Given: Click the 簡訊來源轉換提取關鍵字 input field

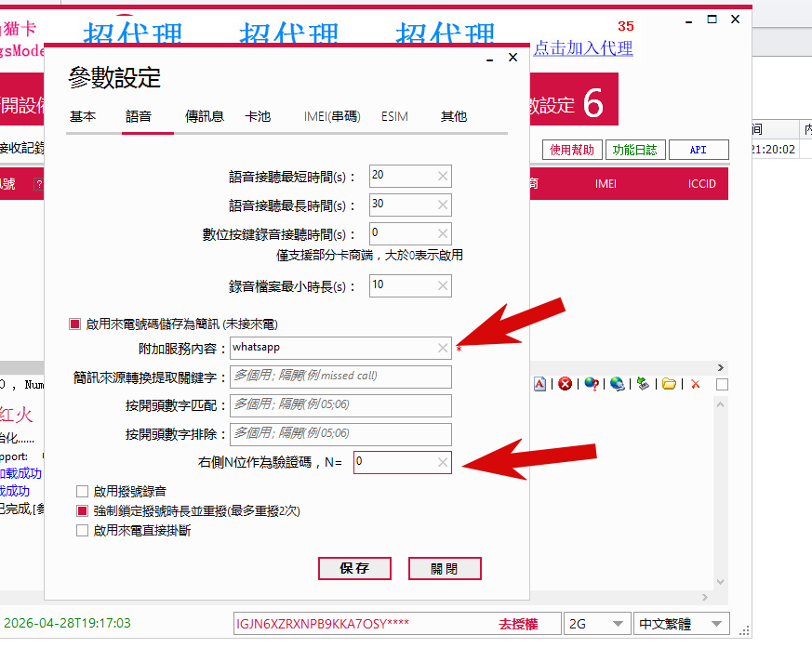Looking at the screenshot, I should (x=340, y=377).
